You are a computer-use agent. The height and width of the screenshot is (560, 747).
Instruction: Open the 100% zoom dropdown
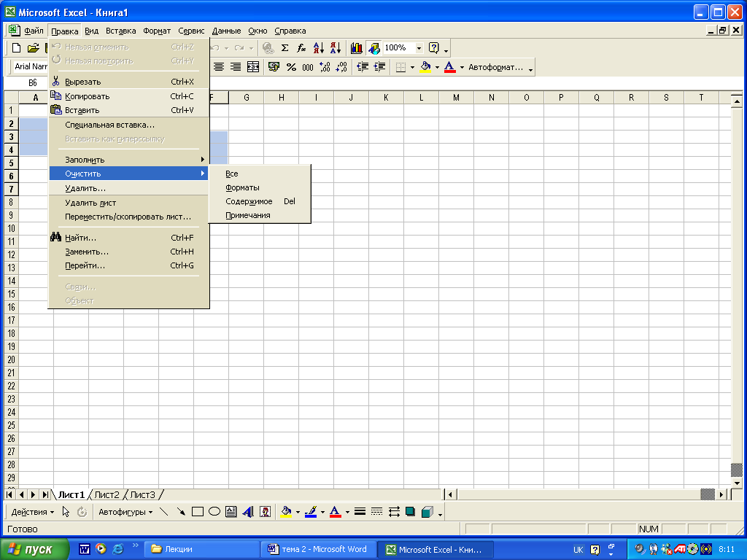(419, 48)
